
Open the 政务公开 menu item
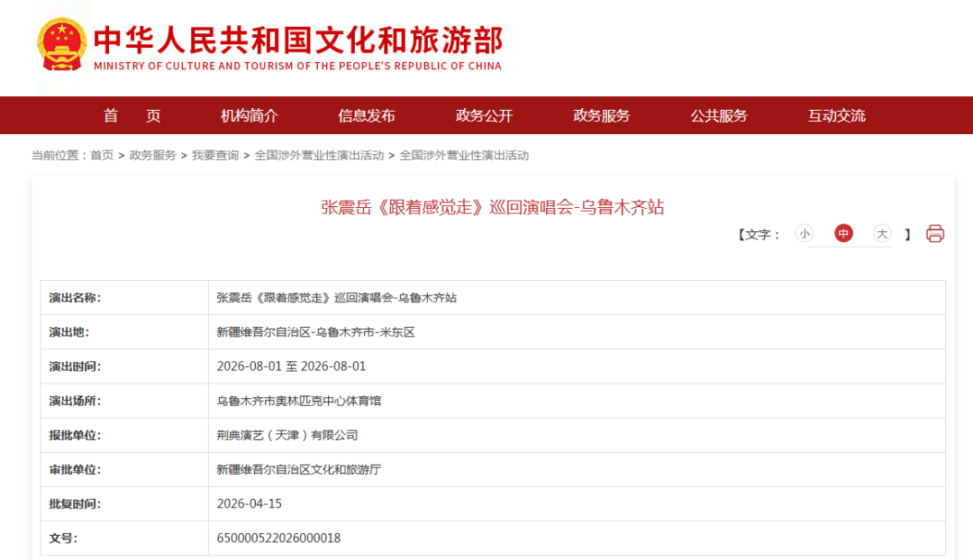click(484, 115)
